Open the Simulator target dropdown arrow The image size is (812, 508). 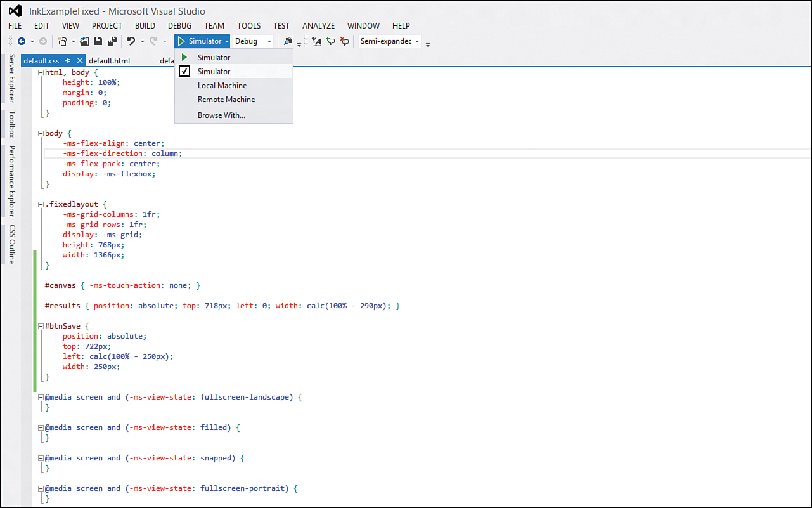226,41
